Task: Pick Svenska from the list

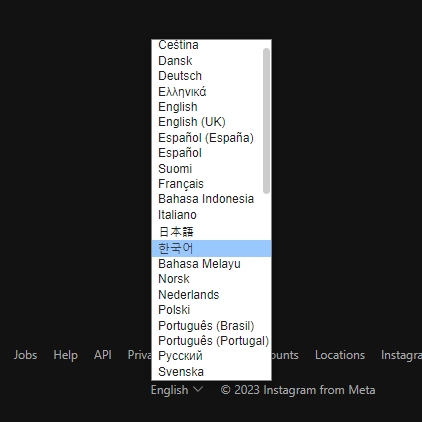Action: click(211, 372)
